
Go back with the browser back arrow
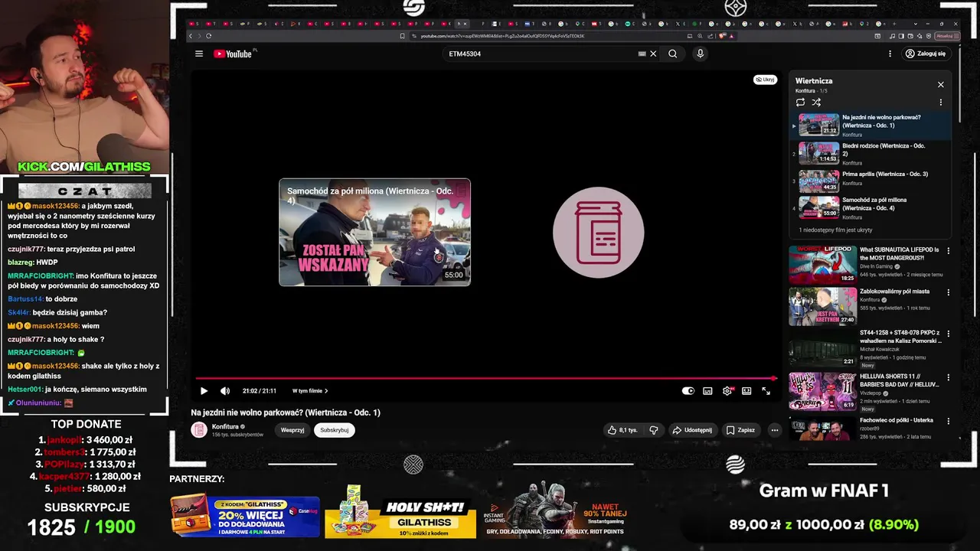coord(191,36)
